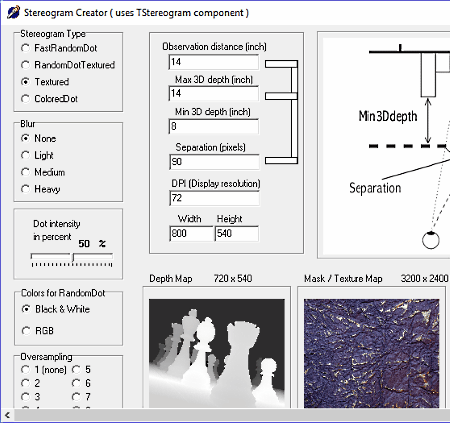Image resolution: width=450 pixels, height=423 pixels.
Task: Choose oversampling value 5
Action: pyautogui.click(x=82, y=370)
